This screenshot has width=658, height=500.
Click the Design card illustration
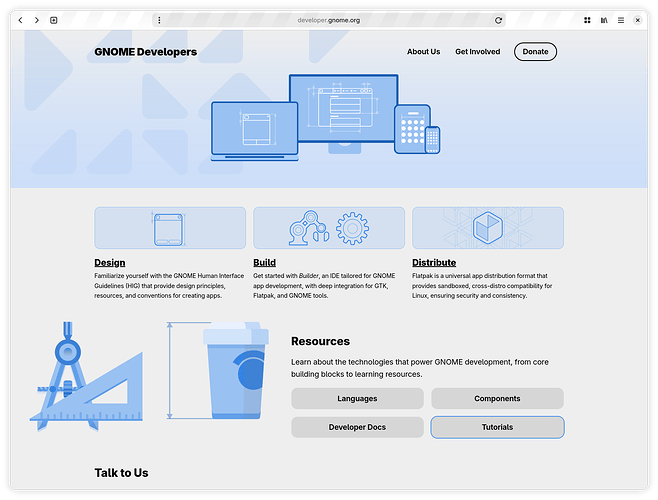(170, 228)
